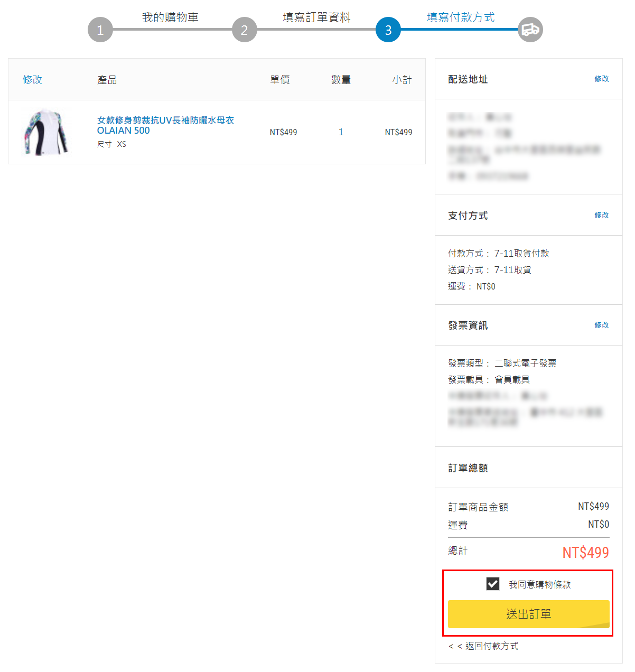Uncheck the 我同意購物條款 checkbox
635x672 pixels.
coord(493,584)
